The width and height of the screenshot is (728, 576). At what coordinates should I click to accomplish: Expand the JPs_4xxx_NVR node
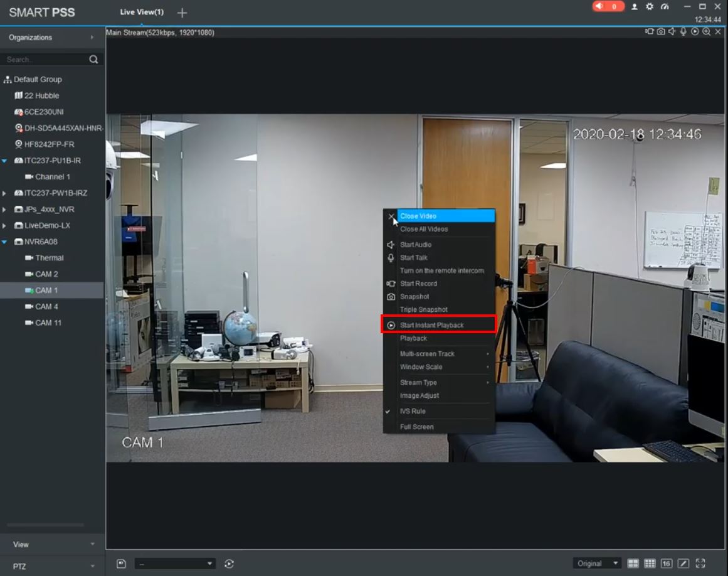tap(4, 210)
